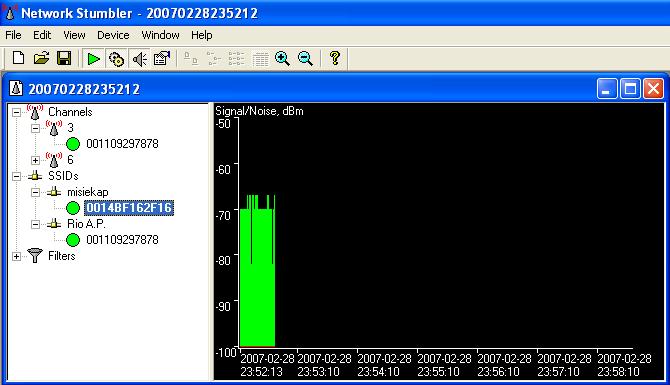Zoom in with the magnifier plus icon
Screen dimensions: 670x385
(x=282, y=59)
